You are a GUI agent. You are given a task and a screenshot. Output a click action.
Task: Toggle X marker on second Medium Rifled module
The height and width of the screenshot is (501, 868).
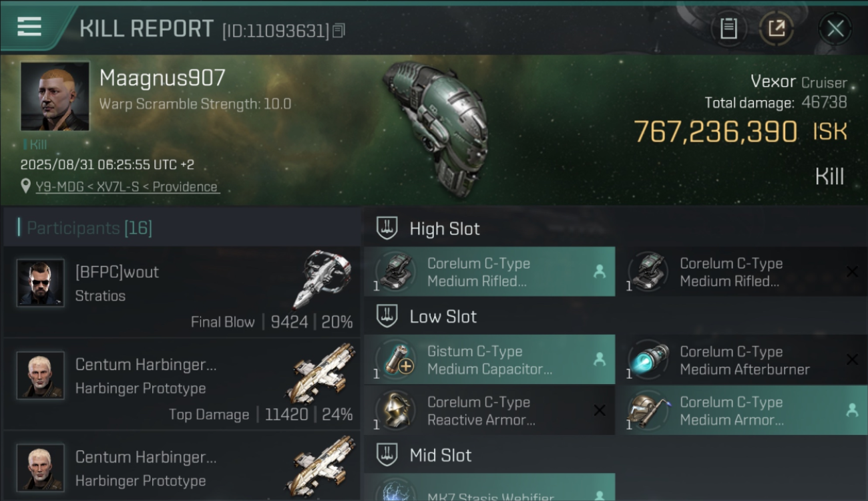click(852, 272)
